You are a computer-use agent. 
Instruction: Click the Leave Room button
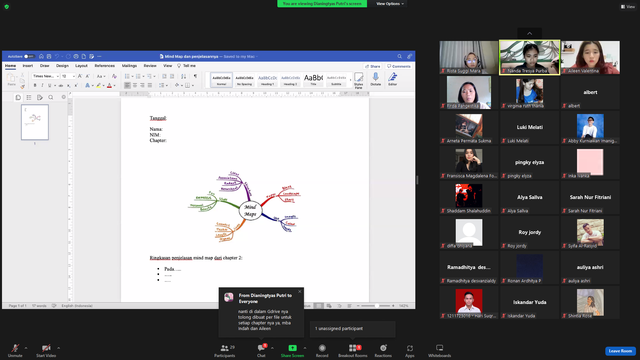click(620, 351)
